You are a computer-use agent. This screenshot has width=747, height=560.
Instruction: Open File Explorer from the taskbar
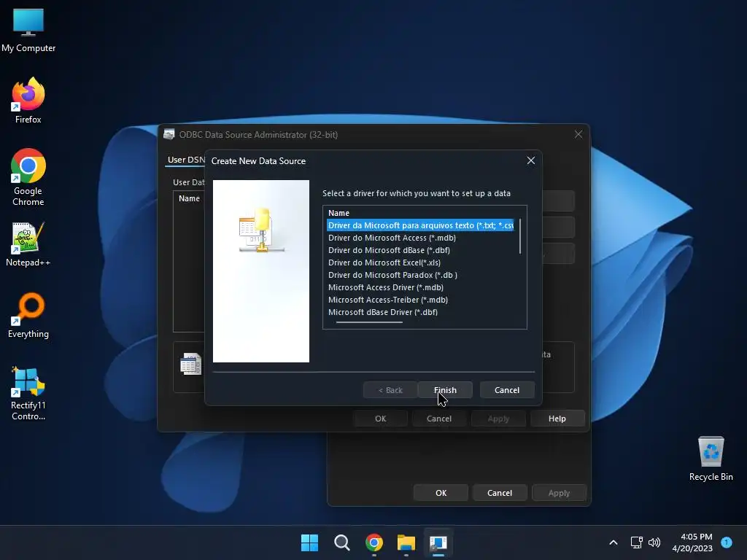tap(406, 542)
